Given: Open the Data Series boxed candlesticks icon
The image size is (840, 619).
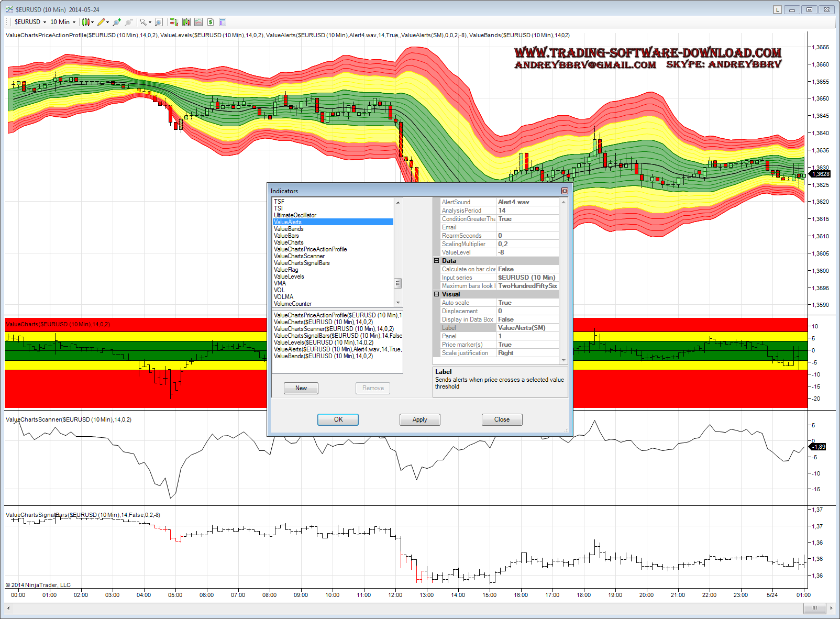Looking at the screenshot, I should pos(186,22).
